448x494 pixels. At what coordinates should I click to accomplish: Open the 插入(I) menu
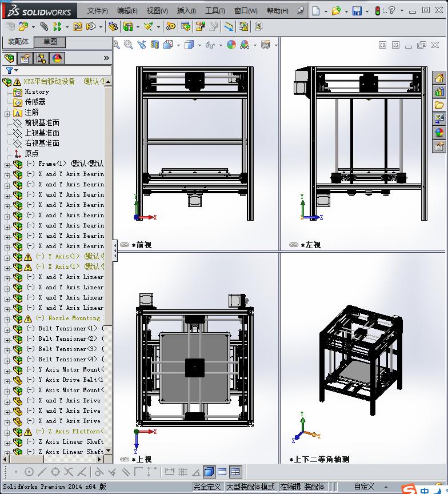click(186, 11)
